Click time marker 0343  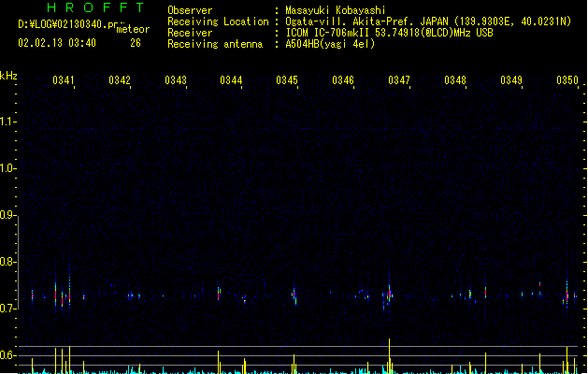tap(176, 80)
